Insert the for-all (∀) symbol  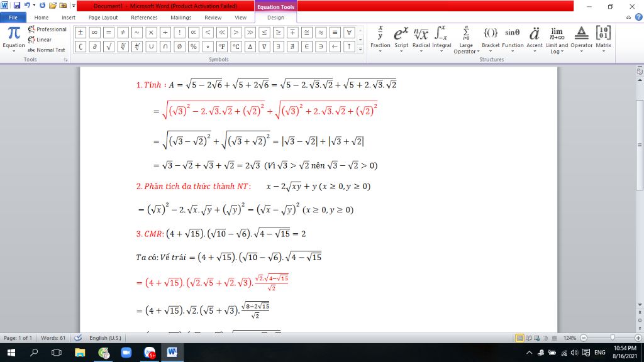(x=348, y=33)
